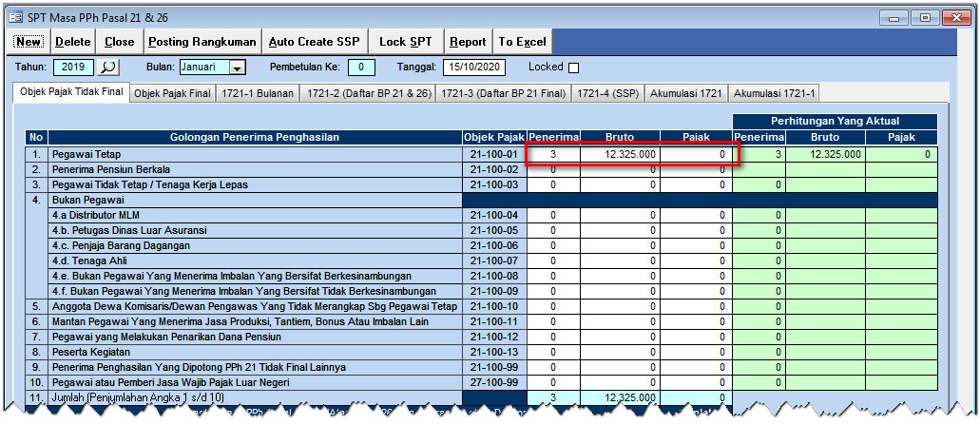Select the 1721-4 (SSP) tab
980x425 pixels.
click(x=609, y=93)
